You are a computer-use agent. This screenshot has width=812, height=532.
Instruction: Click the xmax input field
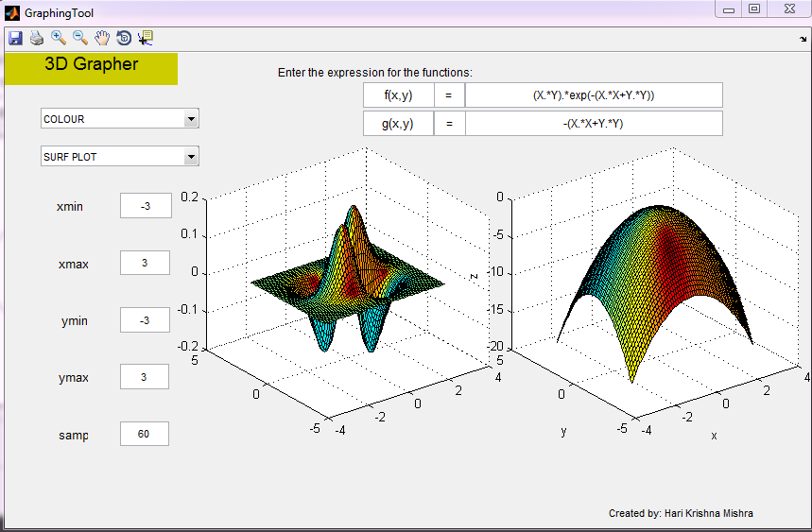point(145,263)
